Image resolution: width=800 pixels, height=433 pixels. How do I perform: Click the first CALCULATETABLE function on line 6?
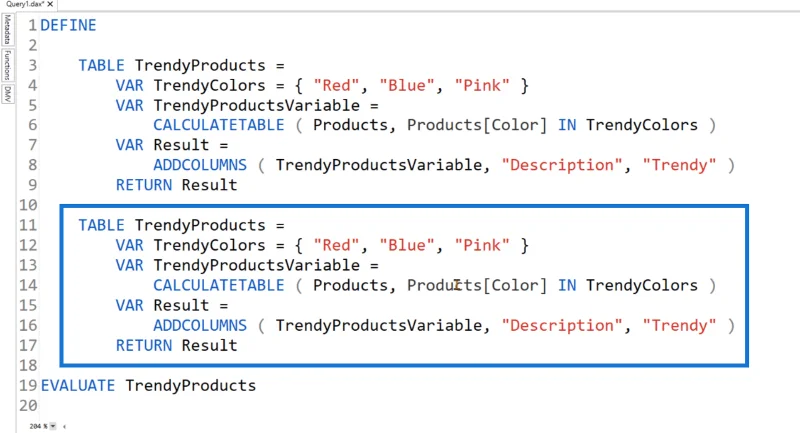219,125
